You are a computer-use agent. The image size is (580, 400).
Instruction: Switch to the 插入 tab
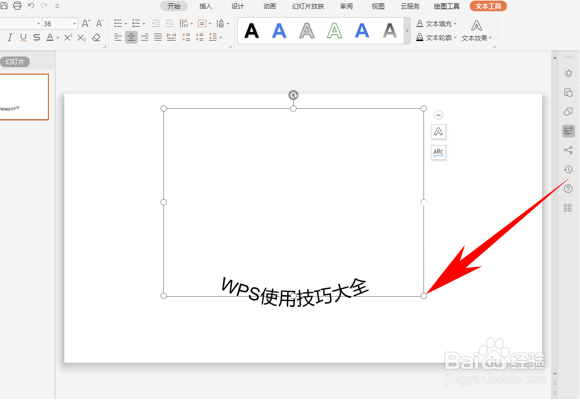coord(206,6)
